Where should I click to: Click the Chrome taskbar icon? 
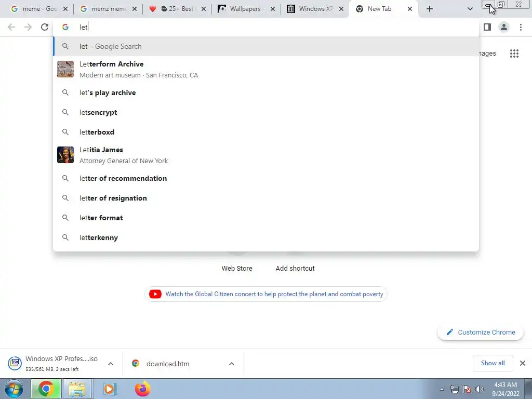pyautogui.click(x=46, y=389)
